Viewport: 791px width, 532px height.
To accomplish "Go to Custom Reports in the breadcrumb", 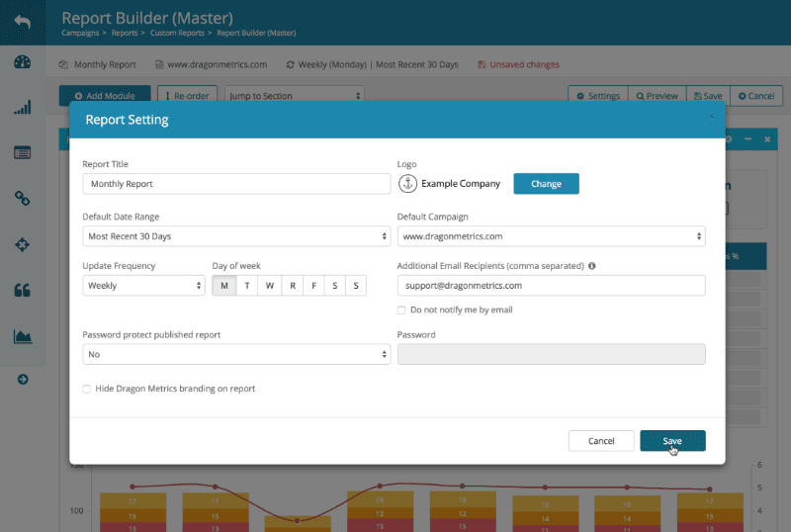I will (177, 33).
